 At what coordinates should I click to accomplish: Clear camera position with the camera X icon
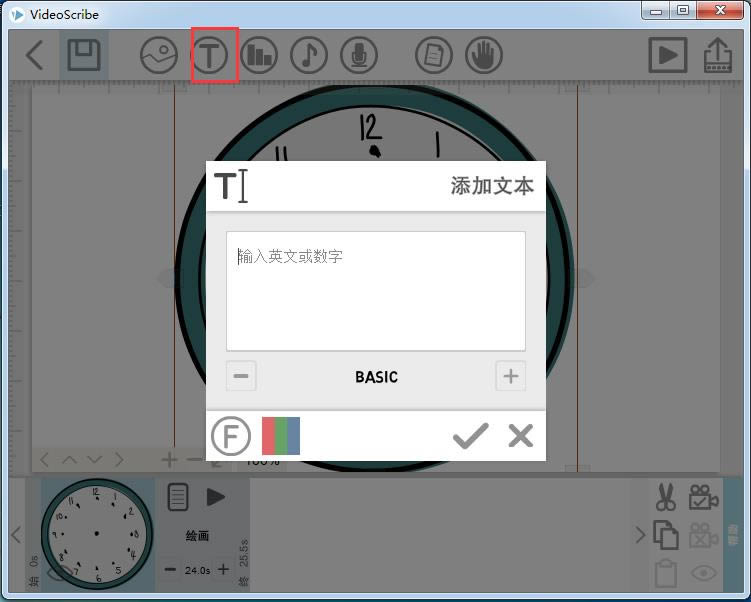[704, 534]
